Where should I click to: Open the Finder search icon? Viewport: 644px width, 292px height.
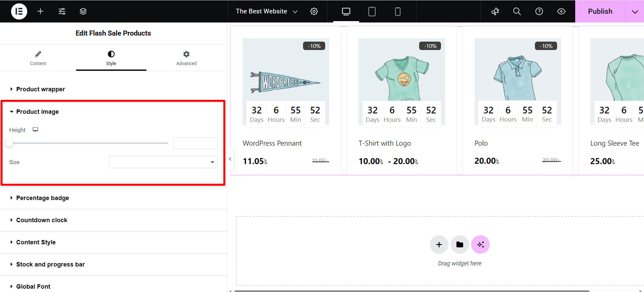[517, 11]
